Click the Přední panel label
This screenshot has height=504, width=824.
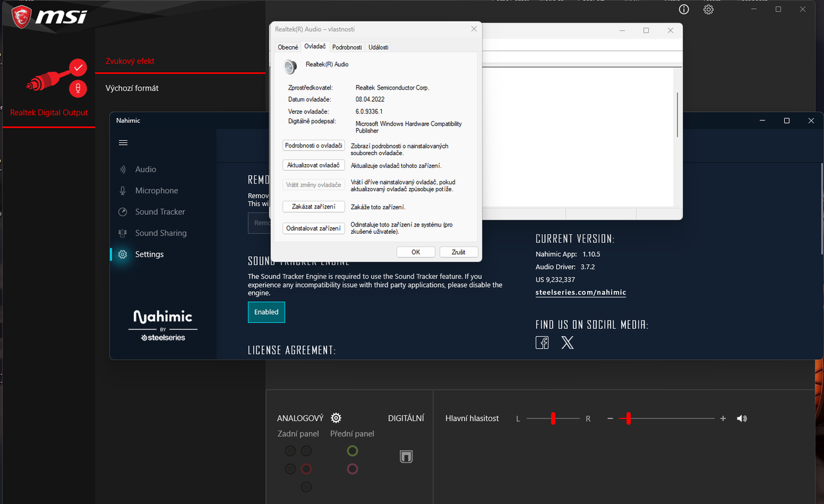(352, 434)
